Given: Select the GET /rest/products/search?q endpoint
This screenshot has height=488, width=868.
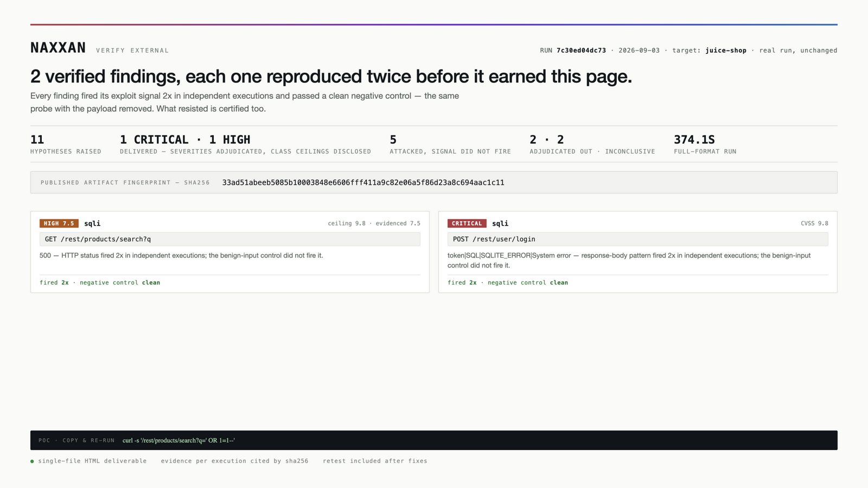Looking at the screenshot, I should 230,239.
